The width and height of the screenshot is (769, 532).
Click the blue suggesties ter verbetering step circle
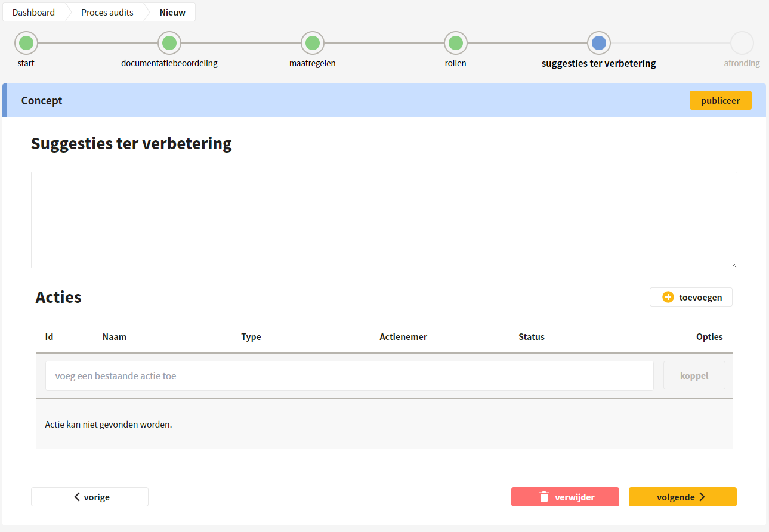[x=599, y=43]
